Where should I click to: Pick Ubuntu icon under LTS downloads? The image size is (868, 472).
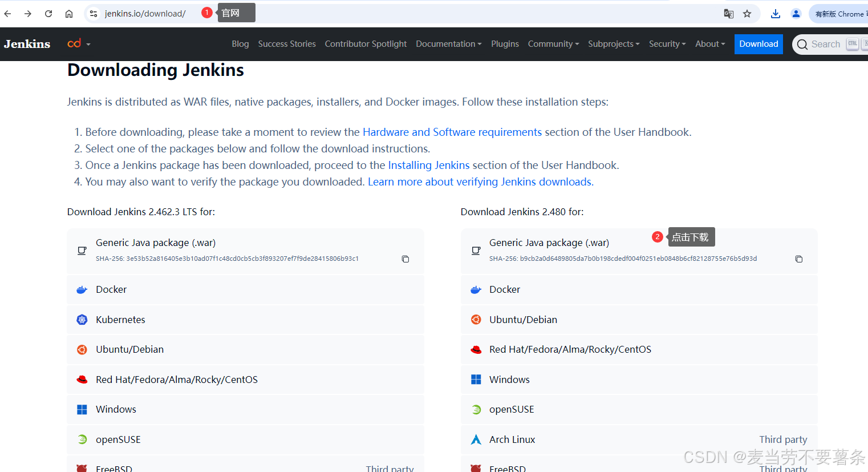click(82, 349)
